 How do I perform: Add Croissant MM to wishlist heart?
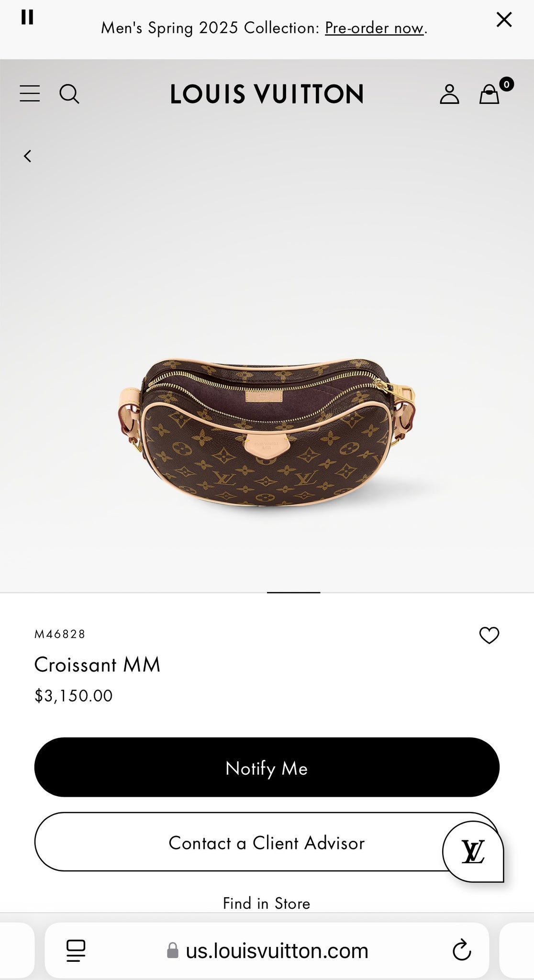(x=489, y=635)
